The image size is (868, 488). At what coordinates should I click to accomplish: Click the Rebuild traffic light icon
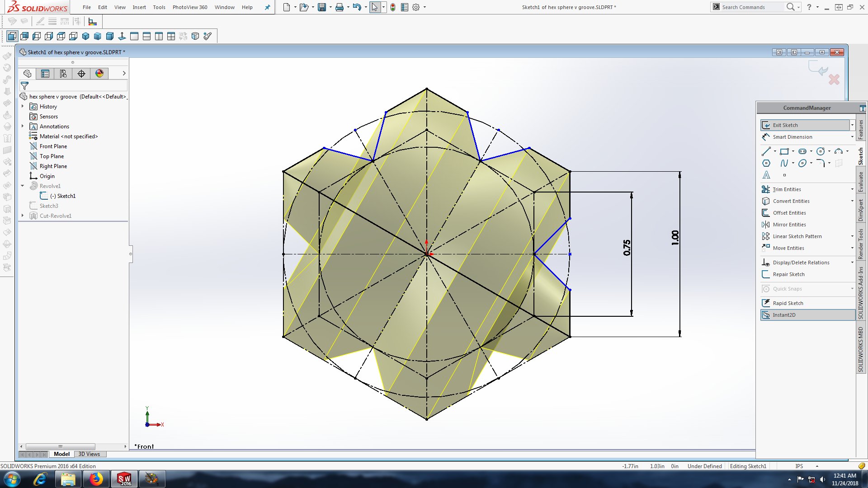tap(393, 7)
